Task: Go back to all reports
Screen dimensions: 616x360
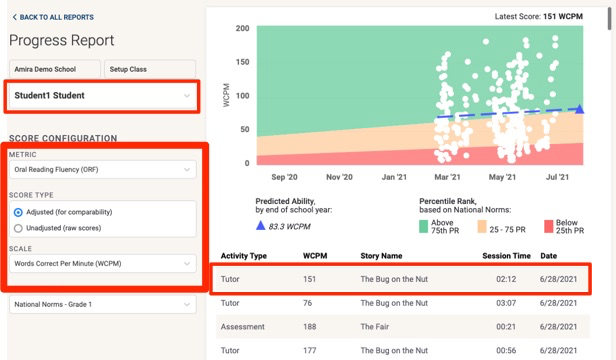Action: pyautogui.click(x=53, y=17)
